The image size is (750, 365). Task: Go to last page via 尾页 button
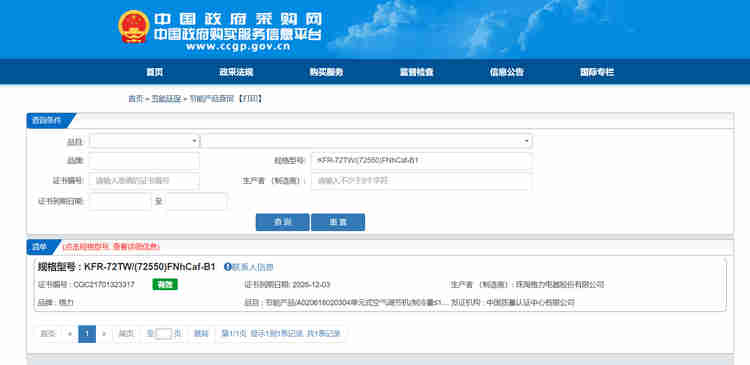pyautogui.click(x=126, y=334)
